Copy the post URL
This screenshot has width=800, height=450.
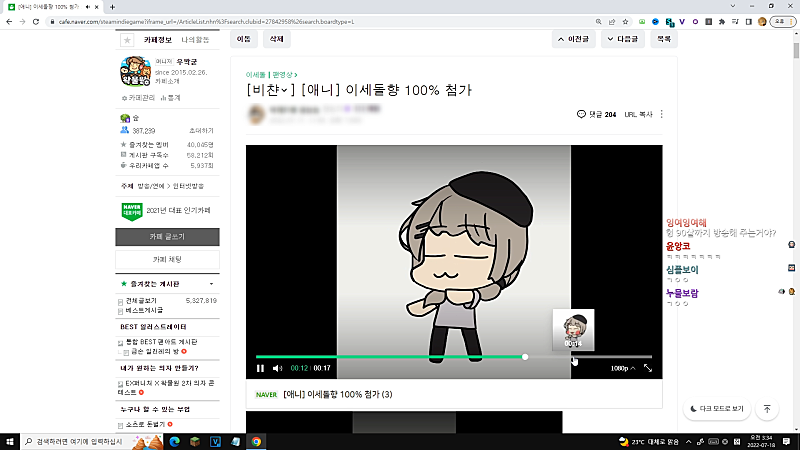coord(638,114)
